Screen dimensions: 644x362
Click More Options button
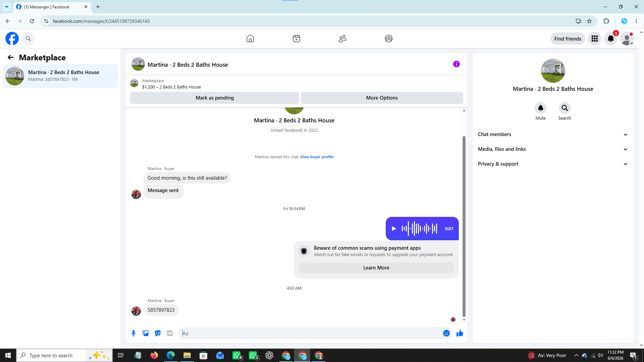pyautogui.click(x=382, y=98)
